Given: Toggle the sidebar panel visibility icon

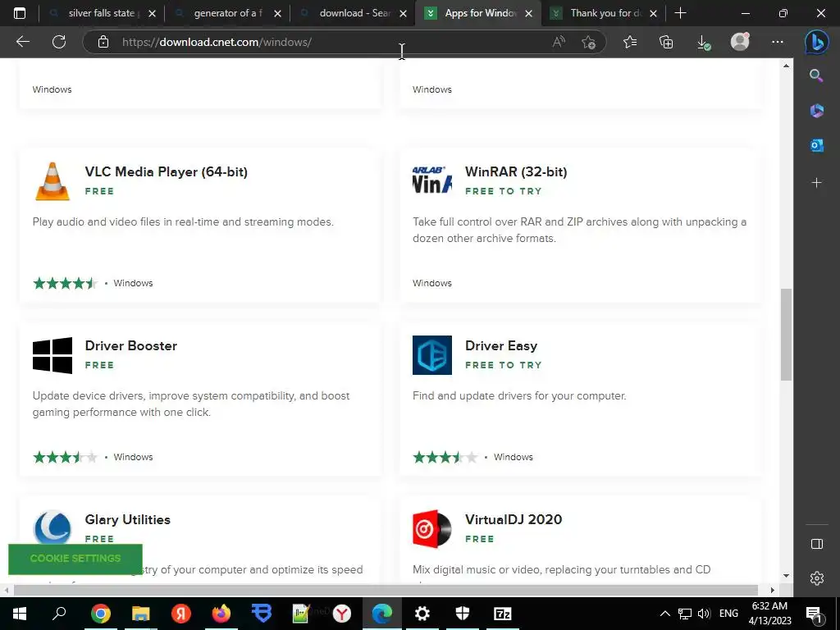Looking at the screenshot, I should pyautogui.click(x=816, y=544).
